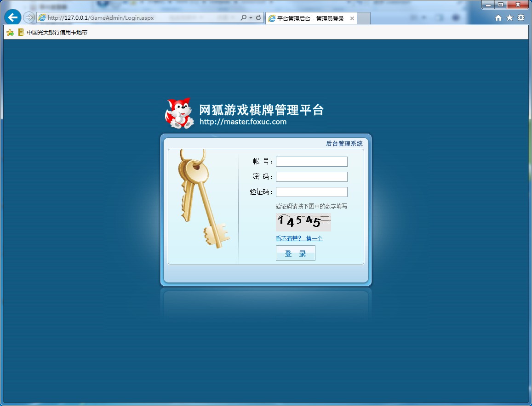Minimize the browser window

point(488,5)
